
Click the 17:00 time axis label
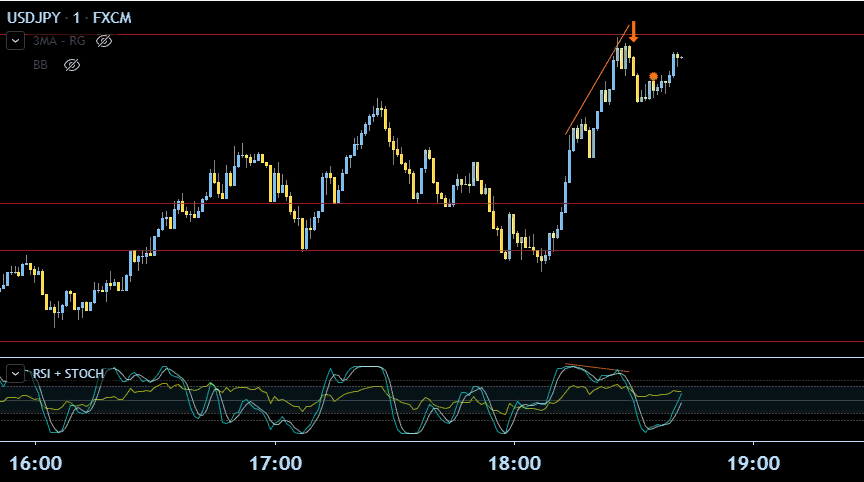275,463
